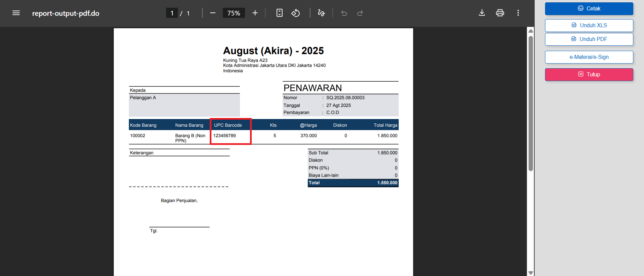This screenshot has height=276, width=644.
Task: Click the Unduh XLS button
Action: [x=589, y=26]
